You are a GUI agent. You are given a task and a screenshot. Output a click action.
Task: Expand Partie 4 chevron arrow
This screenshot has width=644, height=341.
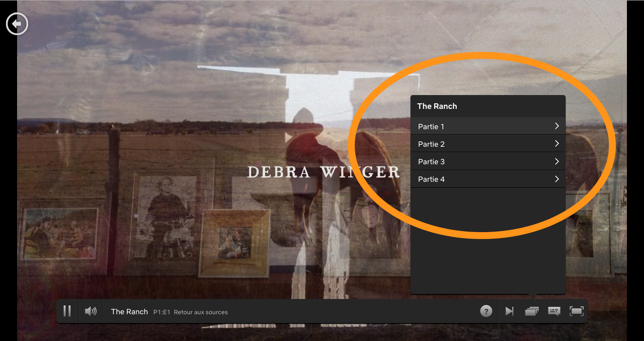557,179
